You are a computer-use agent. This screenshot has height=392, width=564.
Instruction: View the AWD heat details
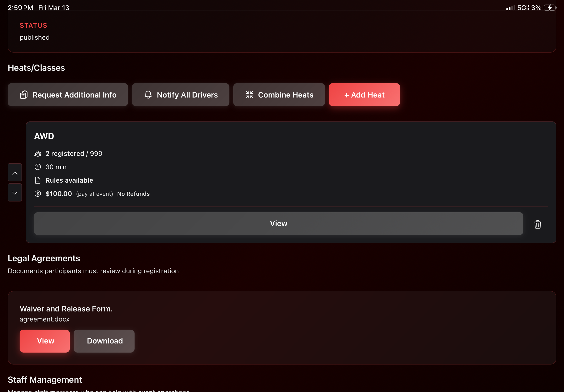pyautogui.click(x=278, y=223)
